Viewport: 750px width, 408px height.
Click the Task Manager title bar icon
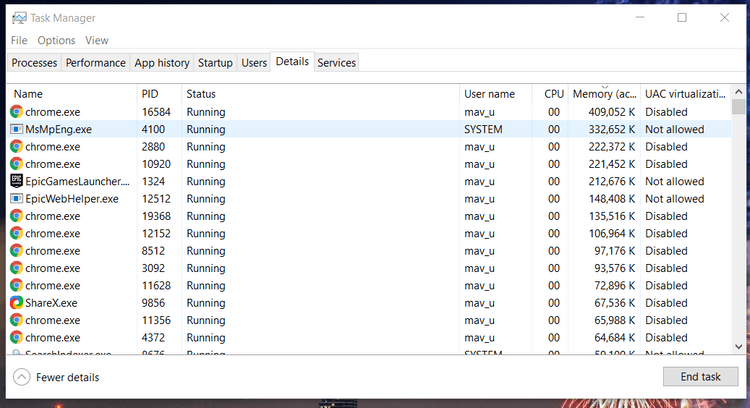click(x=19, y=18)
